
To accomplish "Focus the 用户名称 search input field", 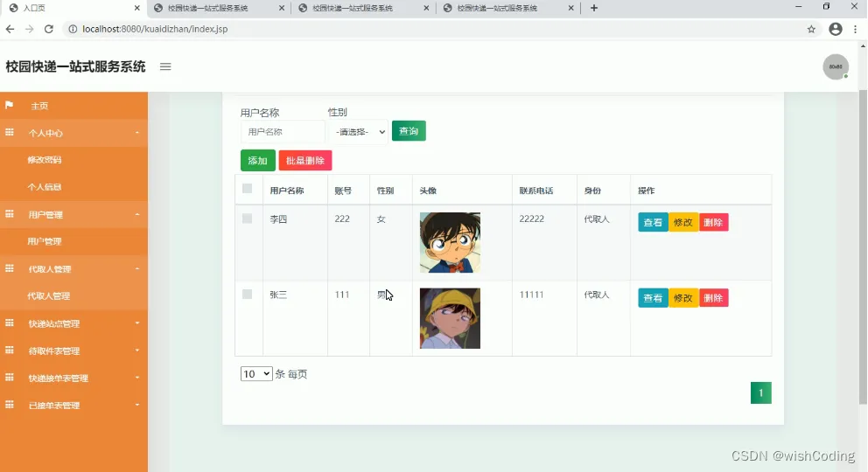I will coord(283,132).
